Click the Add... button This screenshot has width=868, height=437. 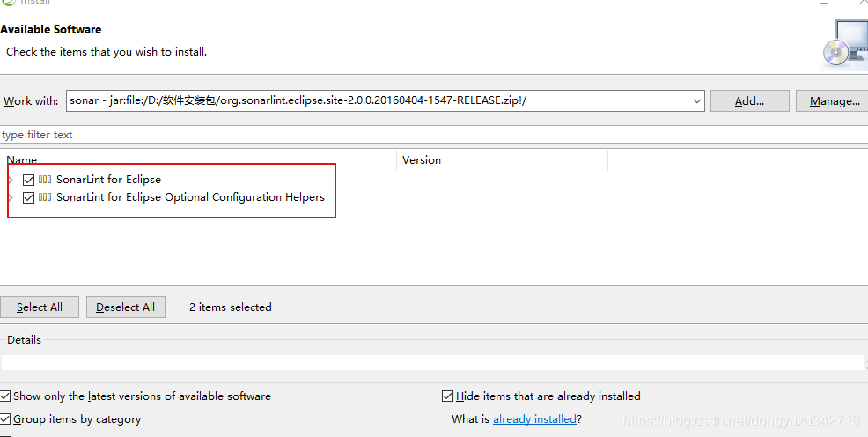[x=749, y=100]
